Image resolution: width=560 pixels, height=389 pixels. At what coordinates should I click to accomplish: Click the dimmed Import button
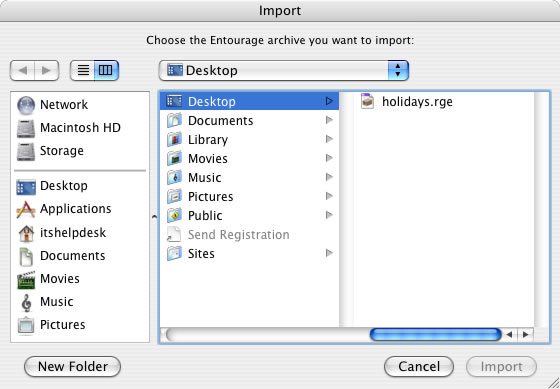[x=501, y=366]
